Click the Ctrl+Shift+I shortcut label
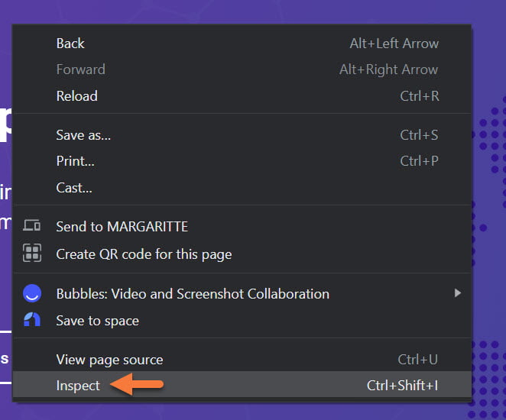Screen dimensions: 506x420 [402, 386]
